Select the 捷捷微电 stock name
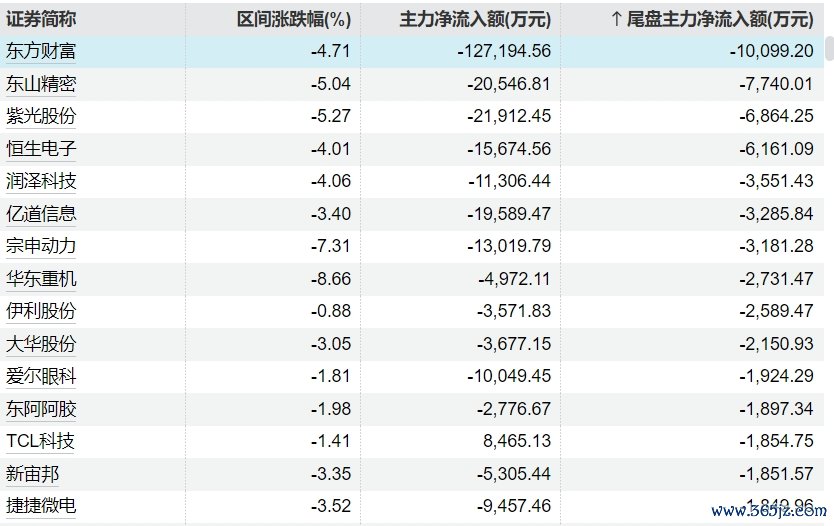This screenshot has width=834, height=526. [x=41, y=506]
